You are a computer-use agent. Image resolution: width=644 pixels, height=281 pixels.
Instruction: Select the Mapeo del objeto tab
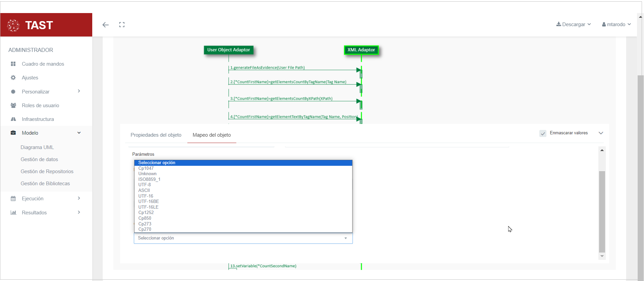pos(212,135)
